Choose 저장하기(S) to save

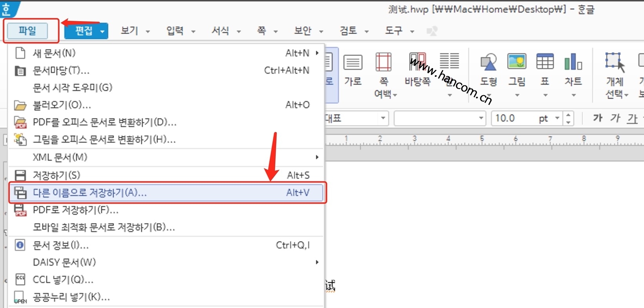(166, 175)
